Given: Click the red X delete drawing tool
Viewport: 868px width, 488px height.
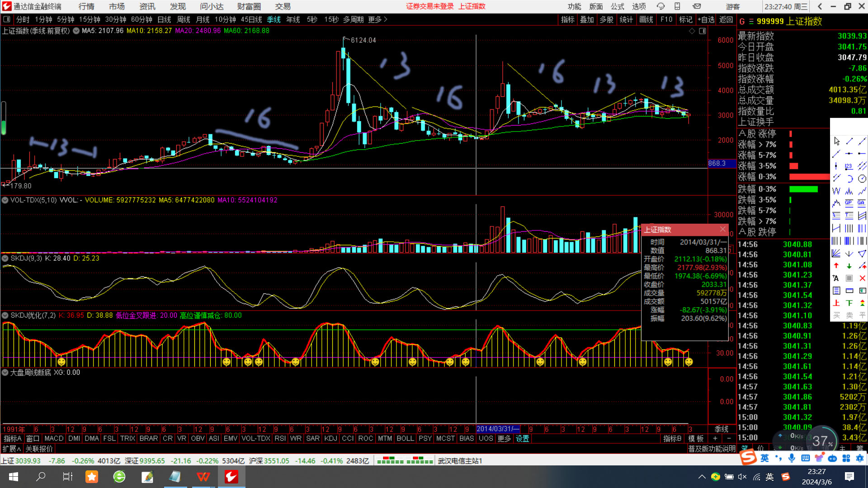Looking at the screenshot, I should point(862,278).
